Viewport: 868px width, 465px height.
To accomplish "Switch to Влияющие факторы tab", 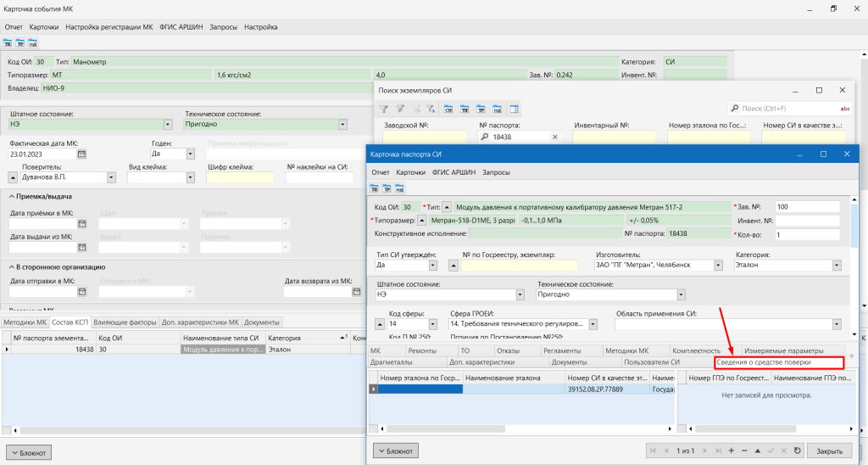I will click(x=125, y=322).
